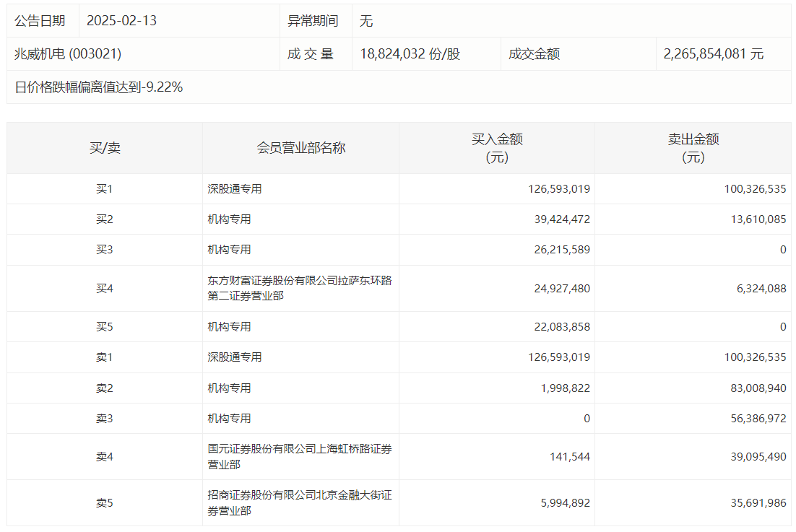Image resolution: width=796 pixels, height=532 pixels.
Task: Click 机构专用 in the 买2 row
Action: point(229,219)
